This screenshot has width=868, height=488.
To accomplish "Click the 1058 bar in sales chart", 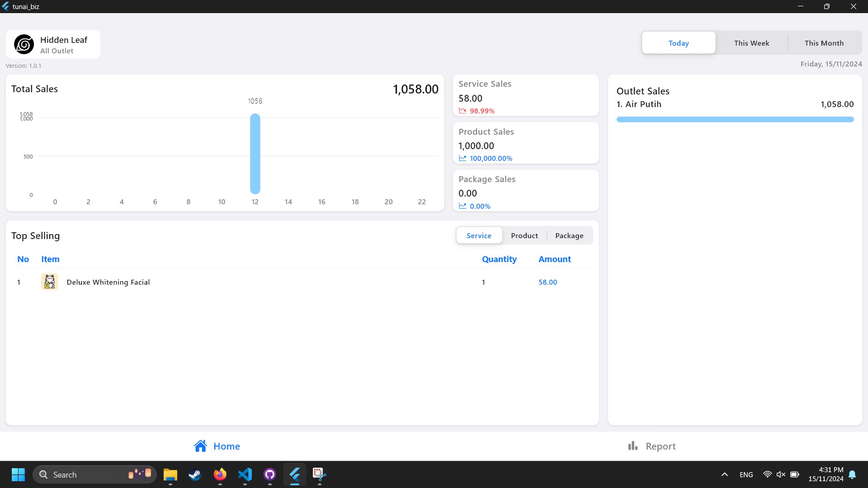I will coord(255,154).
